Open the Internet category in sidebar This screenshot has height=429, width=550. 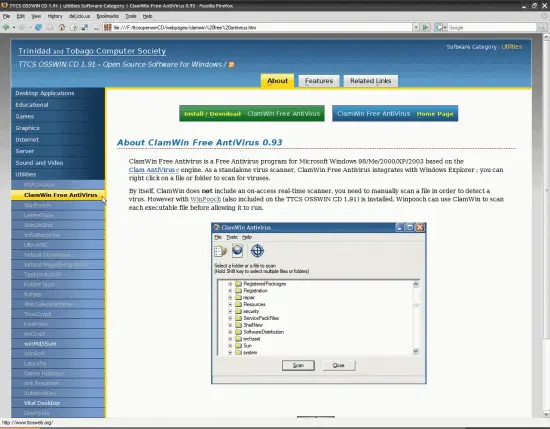58,140
